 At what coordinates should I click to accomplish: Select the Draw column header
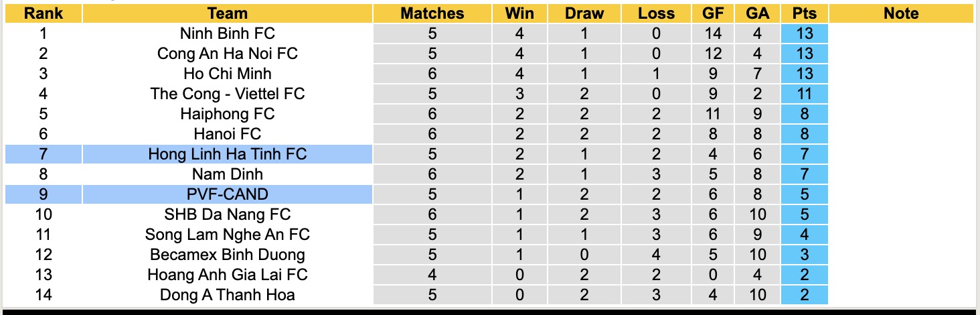coord(584,13)
